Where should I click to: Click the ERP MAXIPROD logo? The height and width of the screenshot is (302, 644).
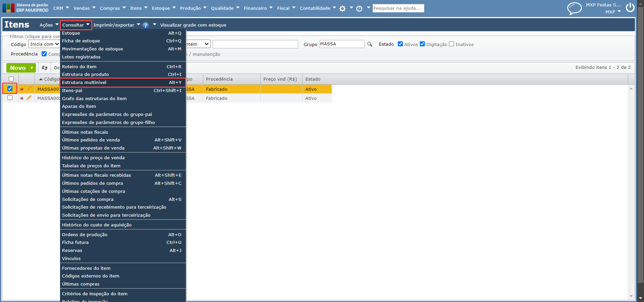(x=25, y=8)
